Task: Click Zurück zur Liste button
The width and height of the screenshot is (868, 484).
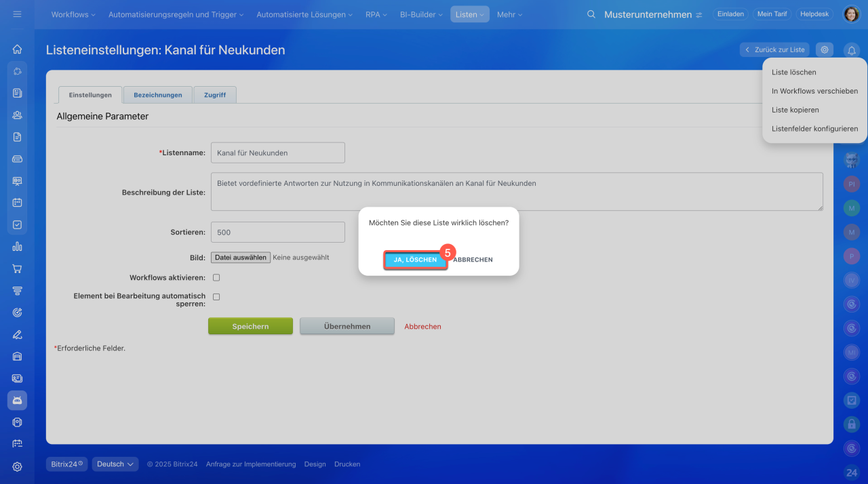Action: [x=774, y=49]
